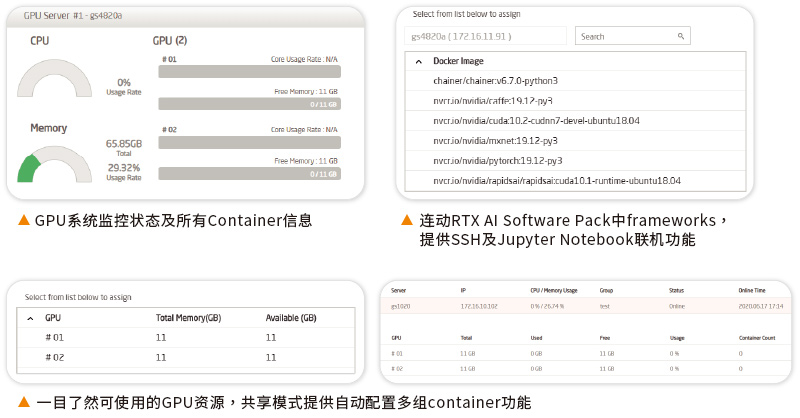Screen dimensions: 800x418
Task: Click GPU #01 core usage rate bar
Action: tap(250, 72)
